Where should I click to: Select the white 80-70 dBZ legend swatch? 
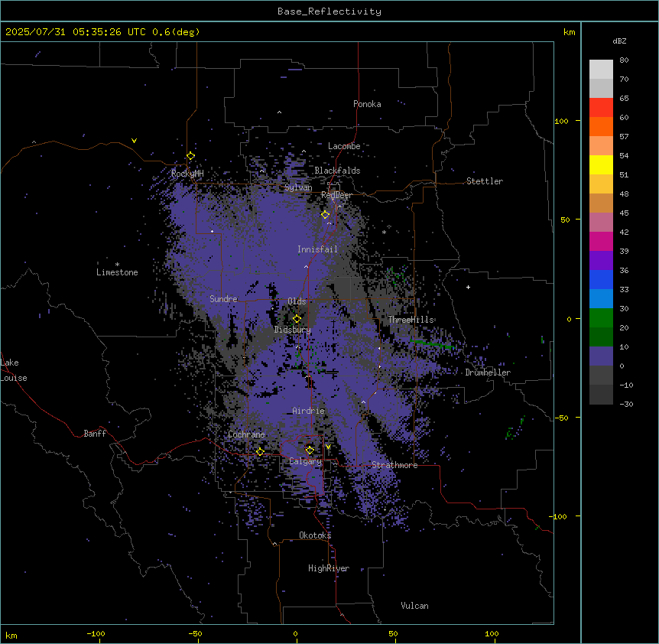coord(601,70)
